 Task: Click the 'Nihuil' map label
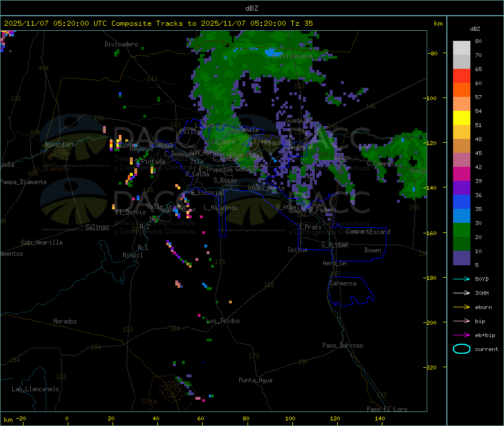pyautogui.click(x=132, y=255)
